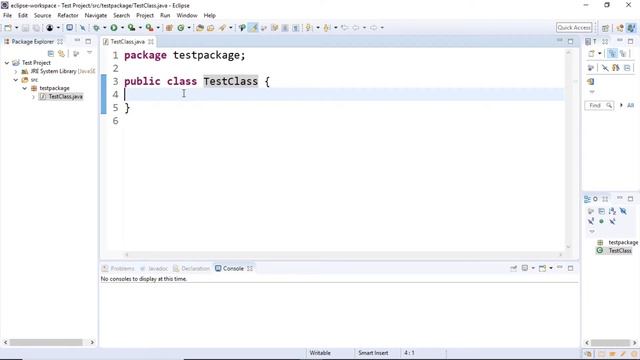640x360 pixels.
Task: Open the Window menu
Action: coord(187,16)
